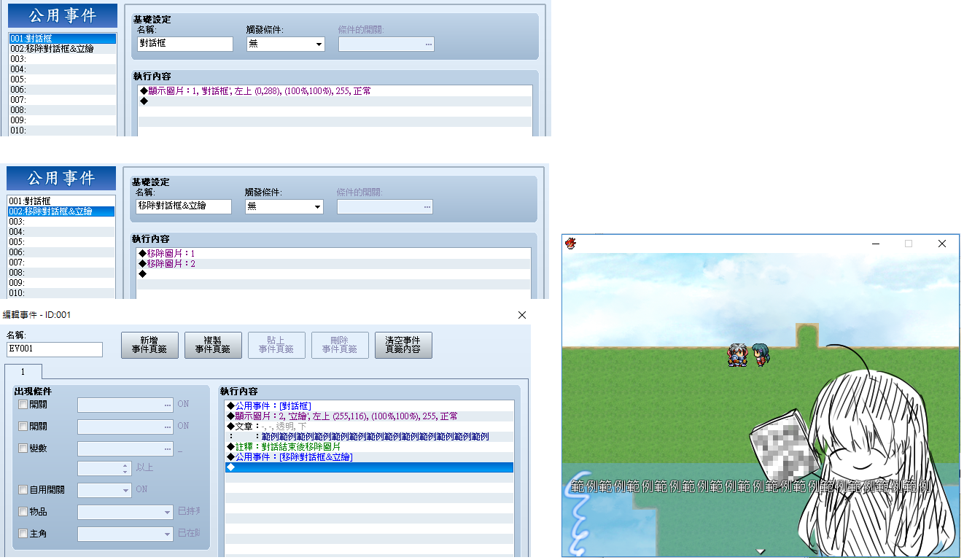
Task: Click the 貼上事件頁籤 button
Action: tap(276, 346)
